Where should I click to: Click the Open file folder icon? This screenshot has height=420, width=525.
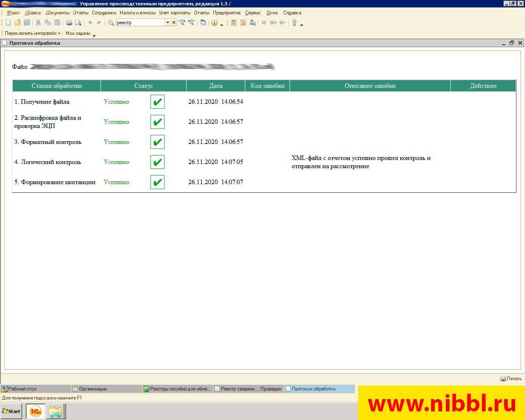(x=18, y=23)
